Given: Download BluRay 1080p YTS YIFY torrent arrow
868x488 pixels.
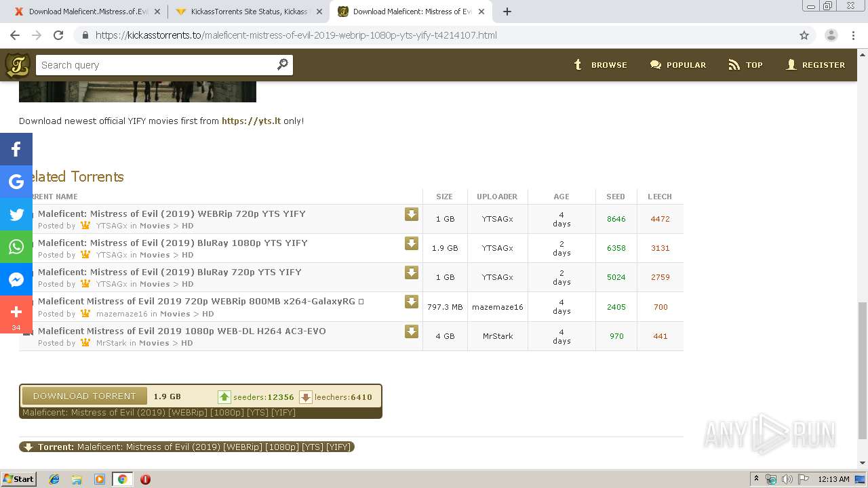Looking at the screenshot, I should pyautogui.click(x=412, y=243).
